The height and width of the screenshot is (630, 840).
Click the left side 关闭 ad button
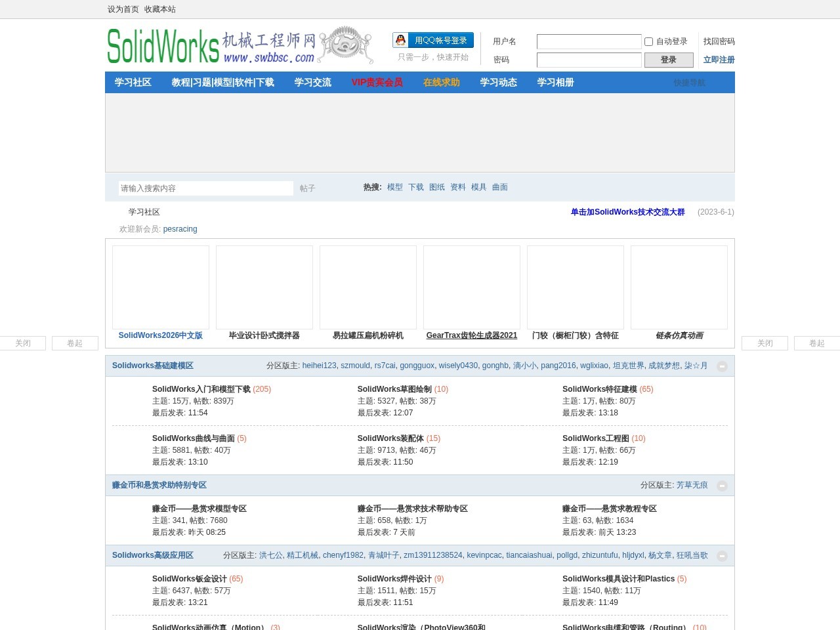(23, 343)
